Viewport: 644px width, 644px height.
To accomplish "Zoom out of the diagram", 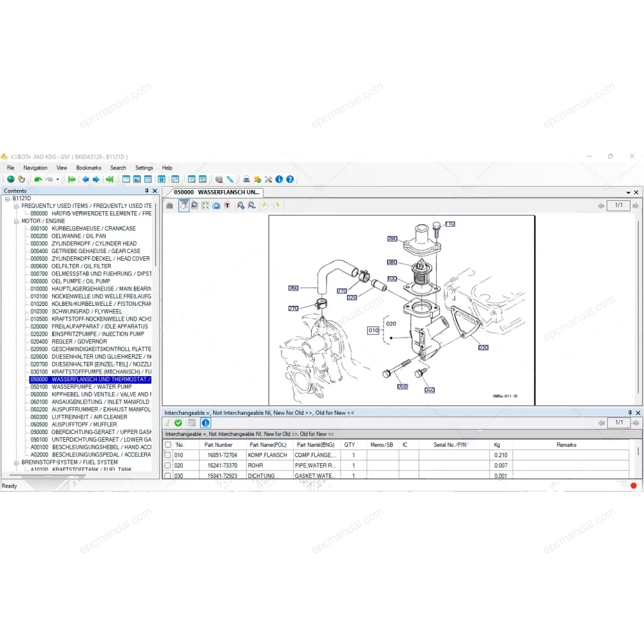I will pos(252,205).
